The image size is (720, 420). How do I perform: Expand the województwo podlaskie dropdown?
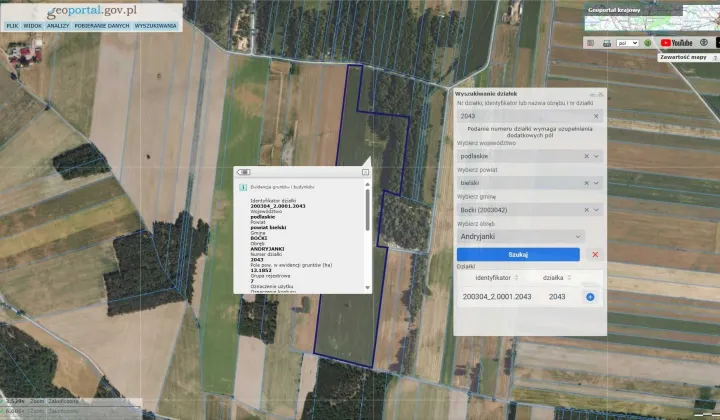coord(597,156)
